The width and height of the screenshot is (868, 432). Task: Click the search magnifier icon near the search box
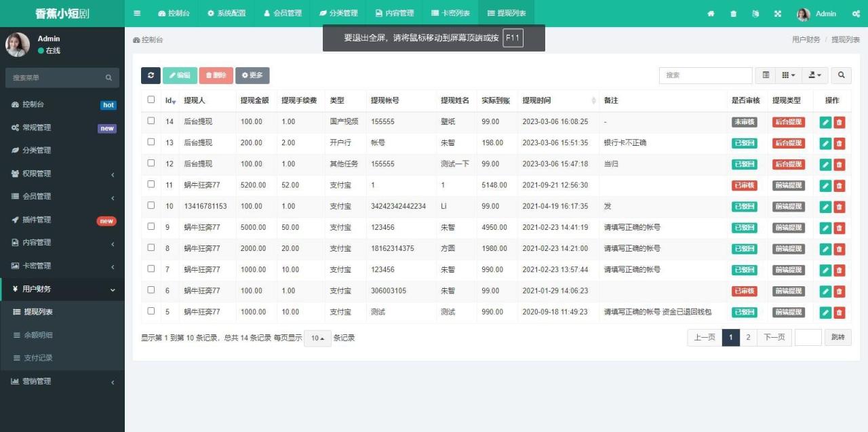[x=840, y=75]
